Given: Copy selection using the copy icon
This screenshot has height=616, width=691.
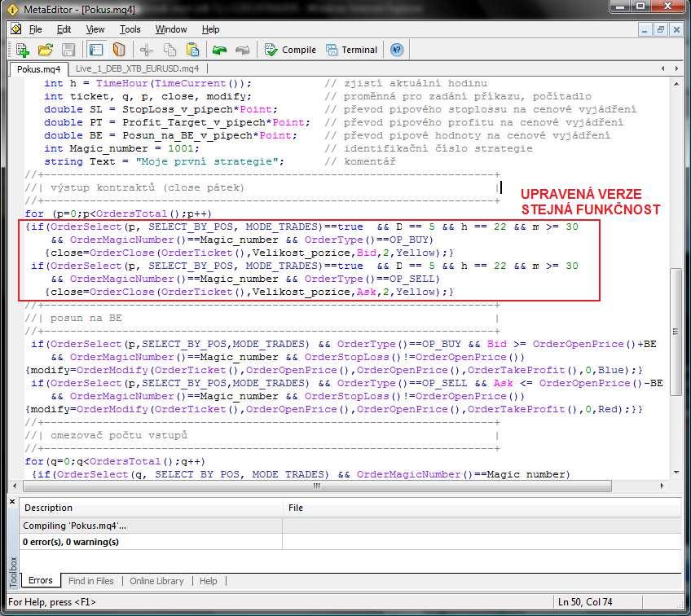Looking at the screenshot, I should coord(169,50).
